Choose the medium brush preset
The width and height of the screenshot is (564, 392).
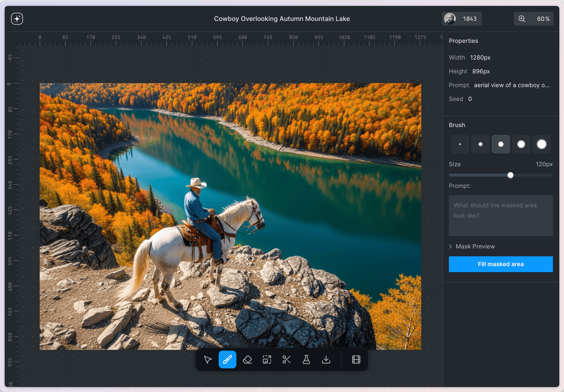[501, 144]
